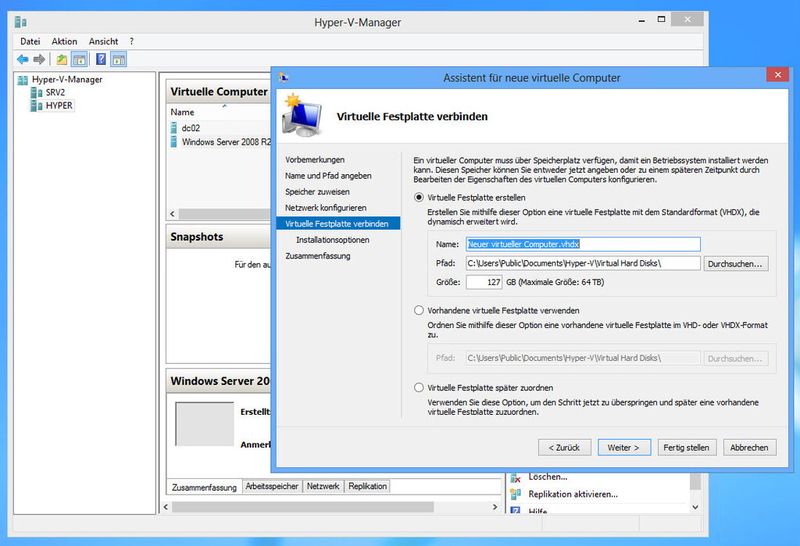Close the new virtual computer wizard
800x546 pixels.
tap(778, 75)
